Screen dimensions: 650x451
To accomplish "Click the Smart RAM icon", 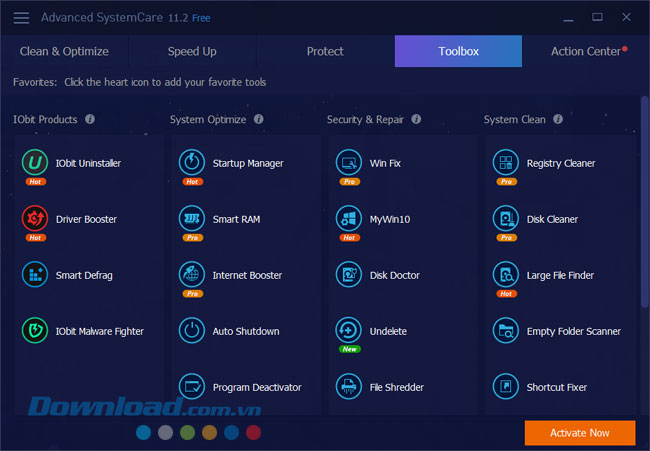I will point(192,218).
